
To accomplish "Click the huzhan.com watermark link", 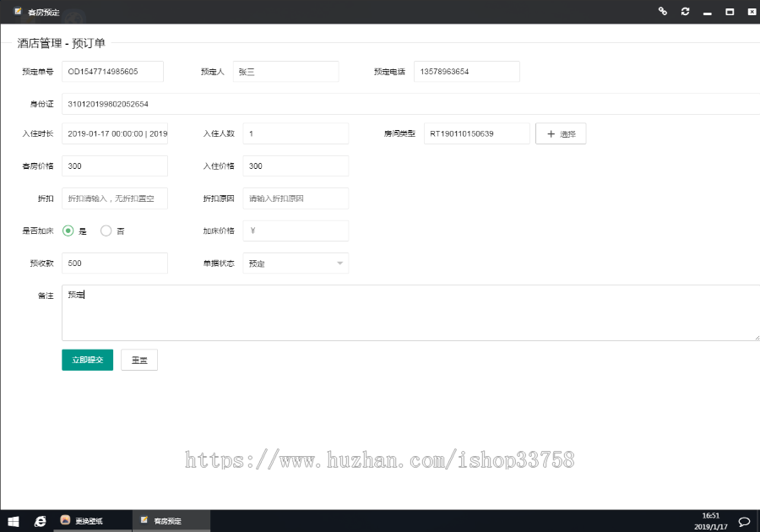I will click(380, 461).
